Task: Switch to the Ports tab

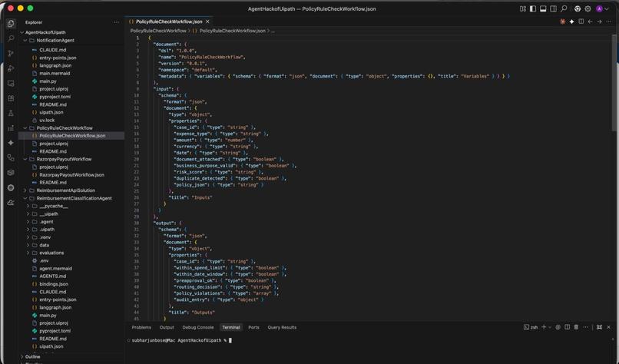Action: (x=254, y=327)
